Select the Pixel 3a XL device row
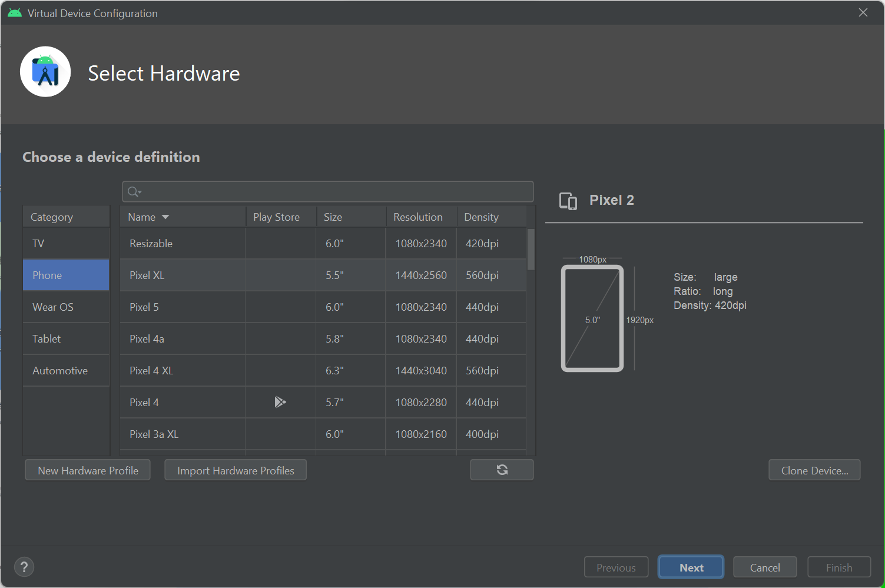 click(x=323, y=434)
